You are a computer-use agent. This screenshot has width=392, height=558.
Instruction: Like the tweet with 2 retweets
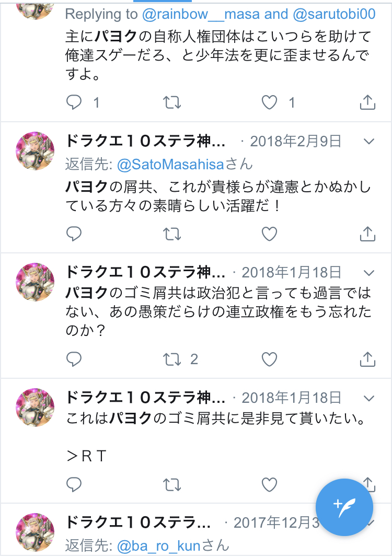[270, 359]
